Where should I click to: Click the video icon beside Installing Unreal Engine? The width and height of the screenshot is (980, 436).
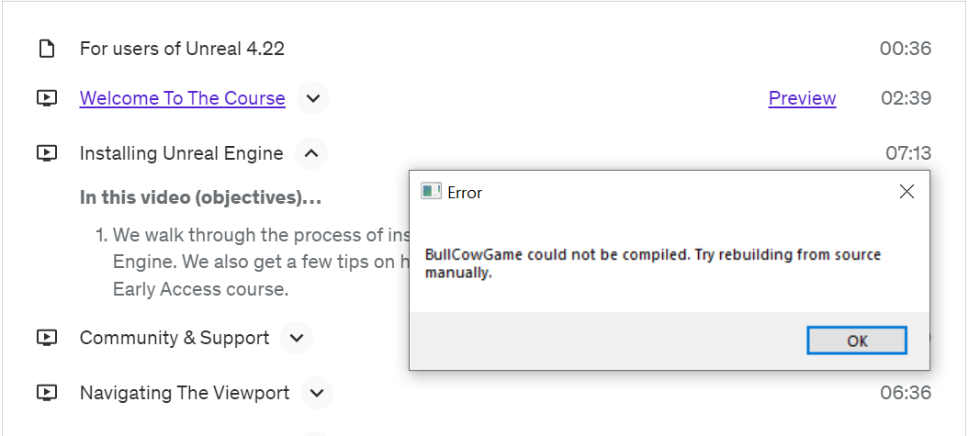47,153
